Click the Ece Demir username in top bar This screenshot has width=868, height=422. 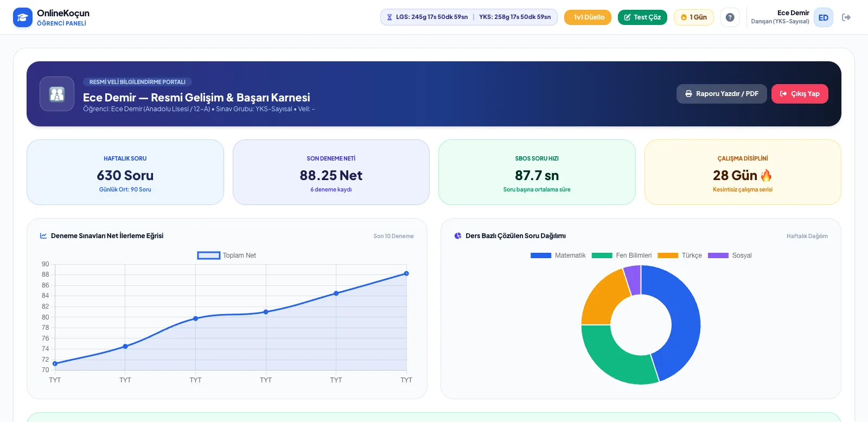tap(793, 13)
